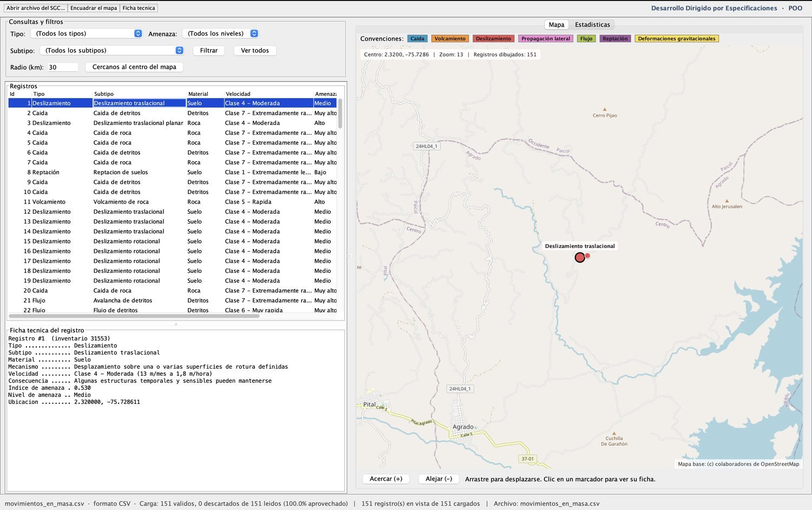Click the table's horizontal scrollbar
812x510 pixels.
[x=134, y=316]
